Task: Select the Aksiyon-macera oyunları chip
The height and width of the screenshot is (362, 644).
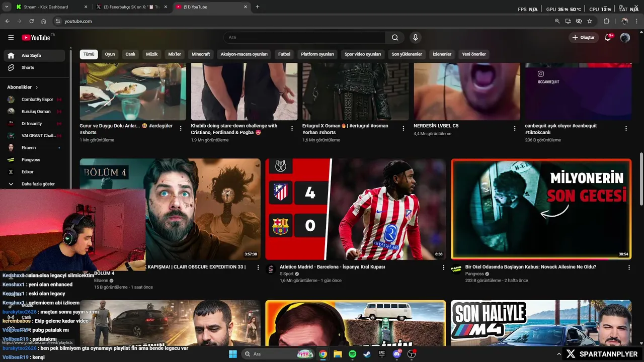Action: coord(244,54)
